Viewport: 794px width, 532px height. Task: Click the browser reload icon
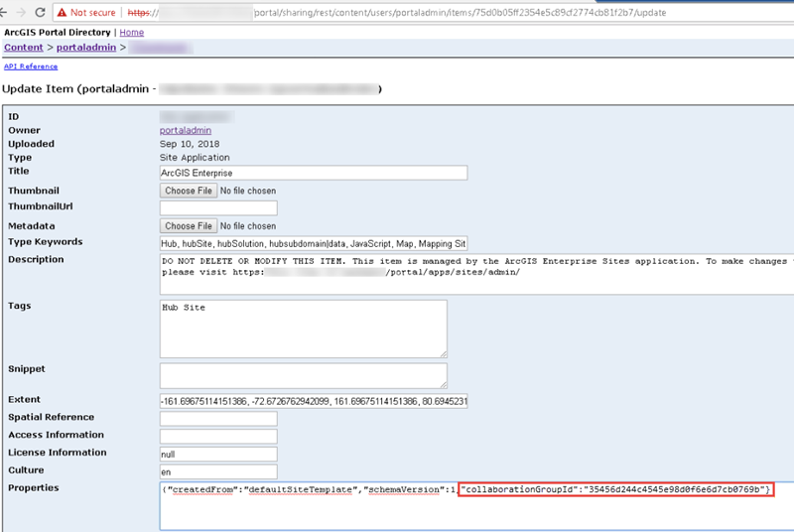[x=41, y=12]
